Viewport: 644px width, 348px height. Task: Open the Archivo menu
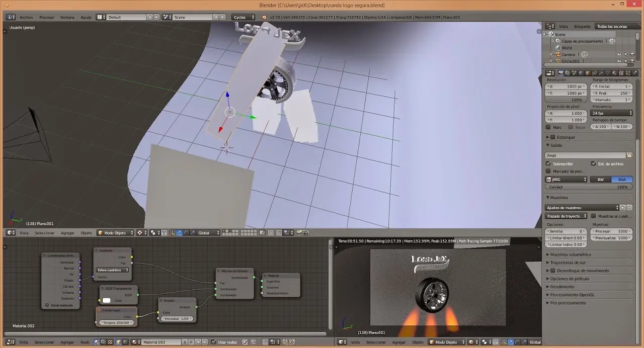(26, 17)
